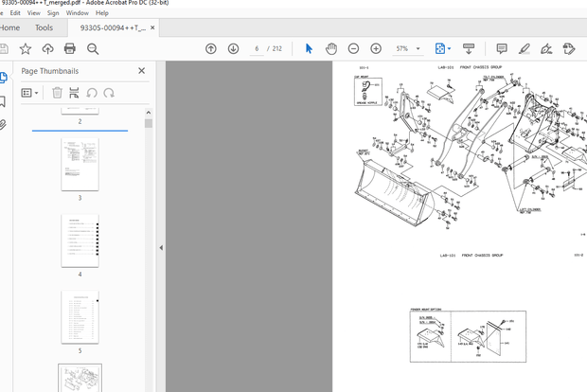The width and height of the screenshot is (587, 392).
Task: Close the Page Thumbnails panel
Action: 141,71
